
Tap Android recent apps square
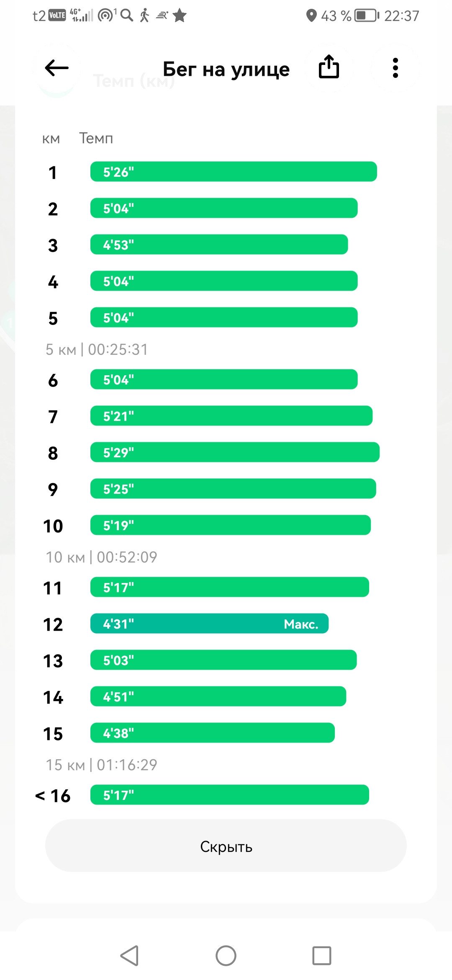tap(322, 956)
